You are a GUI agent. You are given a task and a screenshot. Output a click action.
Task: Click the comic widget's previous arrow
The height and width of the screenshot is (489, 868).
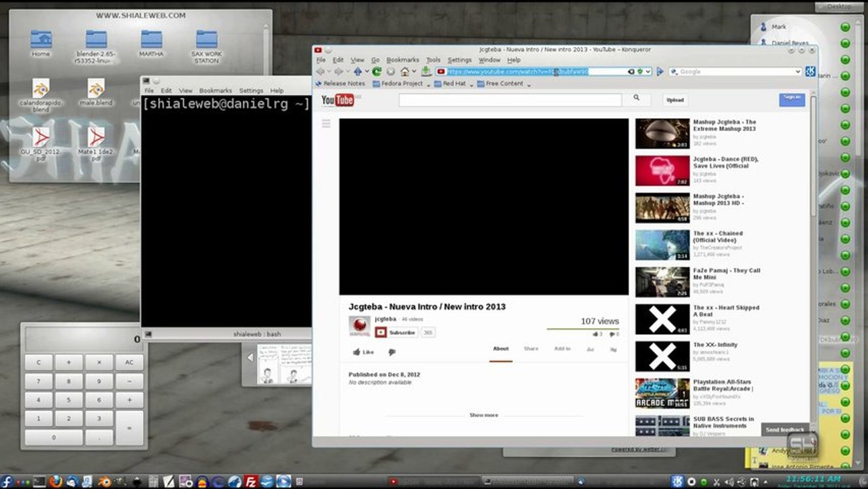(x=250, y=357)
